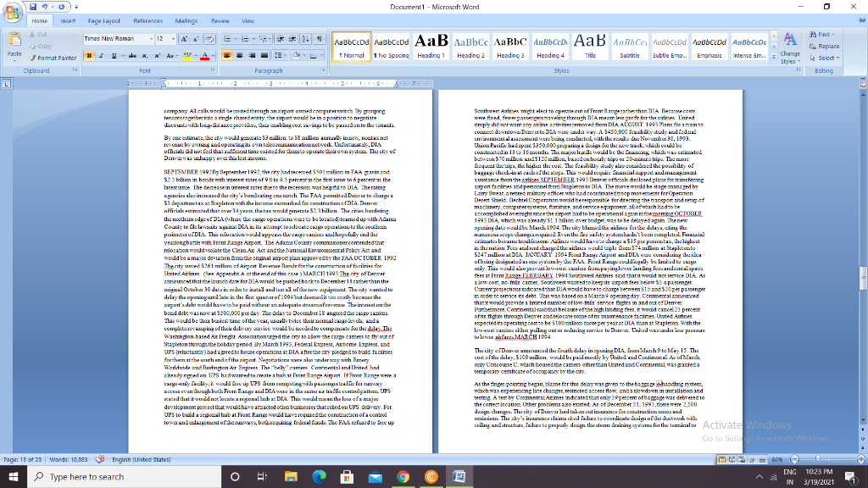Show paragraph marks with Show/Hide button
This screenshot has height=488, width=868.
[318, 38]
